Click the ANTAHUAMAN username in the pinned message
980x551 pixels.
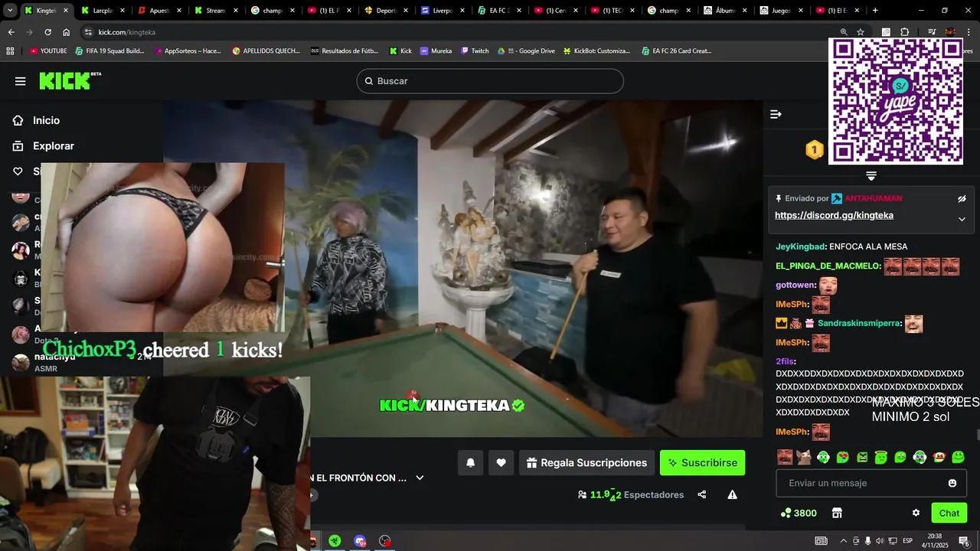[874, 198]
